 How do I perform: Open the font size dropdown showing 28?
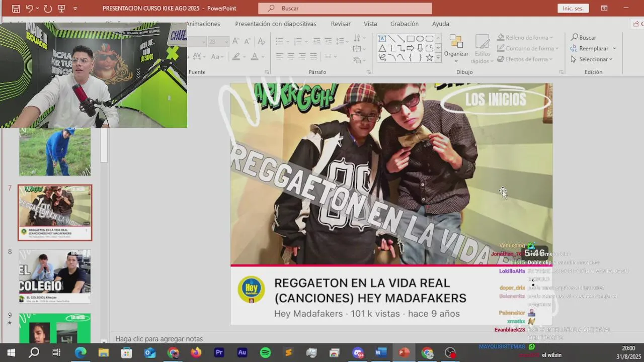[226, 42]
